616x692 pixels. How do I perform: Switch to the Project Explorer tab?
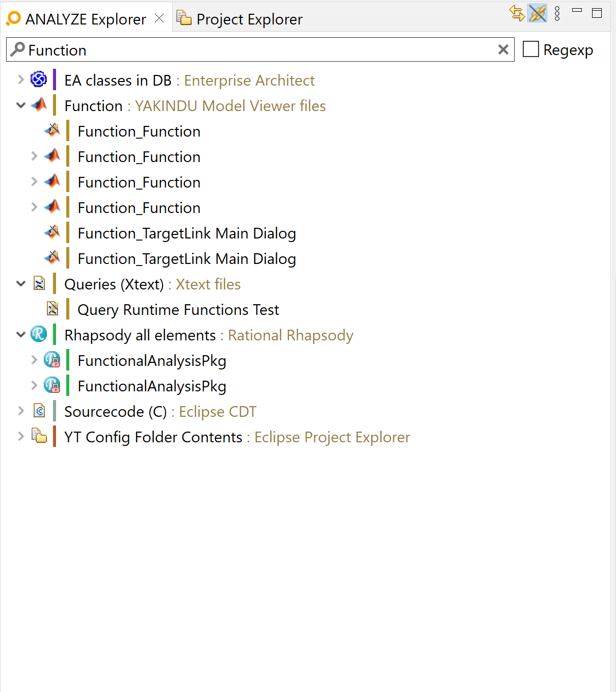click(x=239, y=19)
